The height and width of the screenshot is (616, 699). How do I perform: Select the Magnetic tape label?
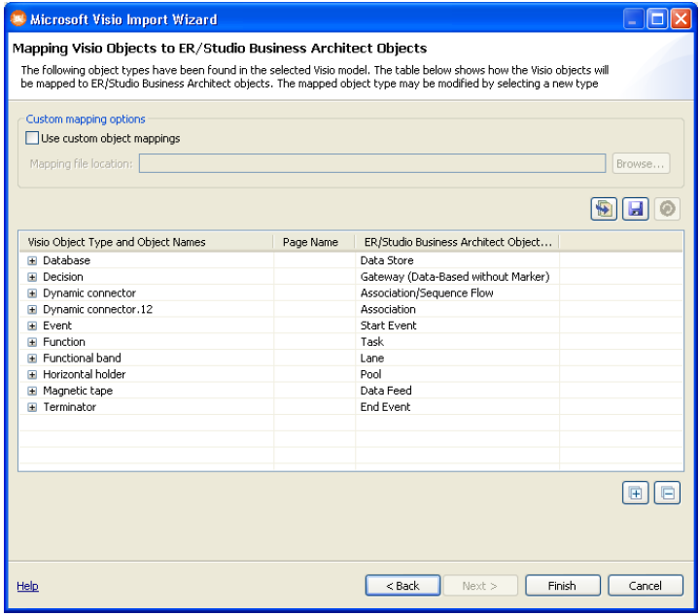(78, 391)
